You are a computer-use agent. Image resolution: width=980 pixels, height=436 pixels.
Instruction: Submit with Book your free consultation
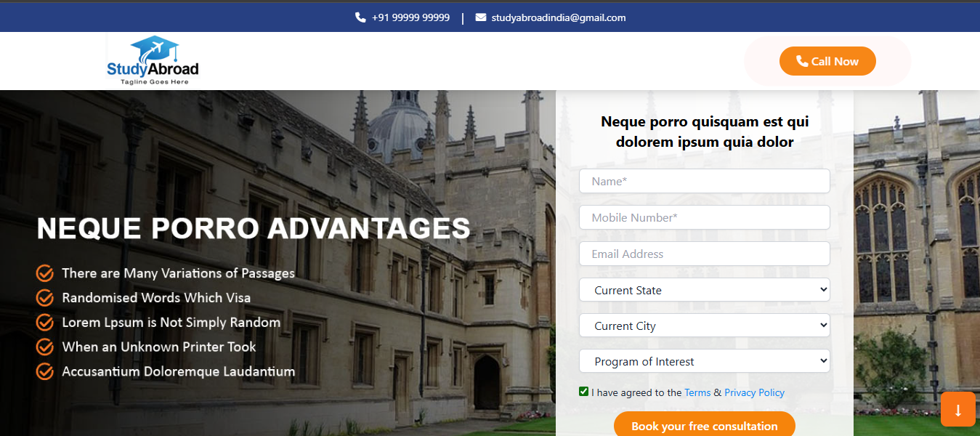(x=704, y=426)
